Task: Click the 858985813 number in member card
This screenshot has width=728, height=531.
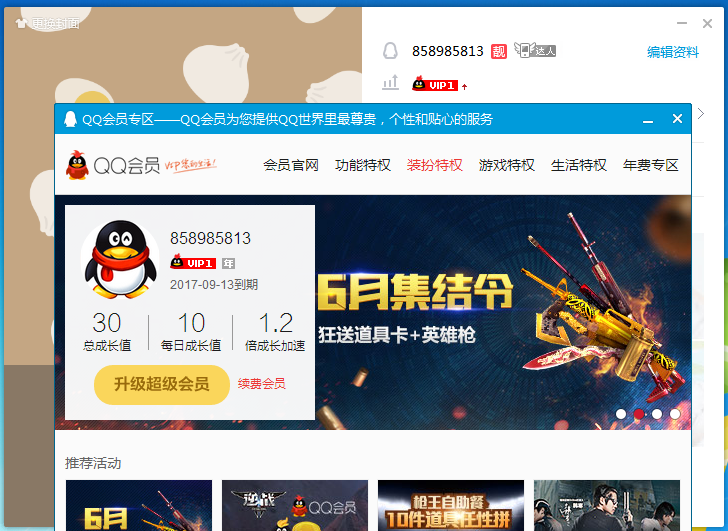Action: [x=210, y=238]
